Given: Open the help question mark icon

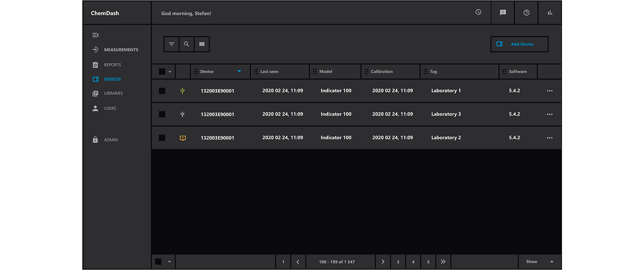Looking at the screenshot, I should [x=526, y=13].
